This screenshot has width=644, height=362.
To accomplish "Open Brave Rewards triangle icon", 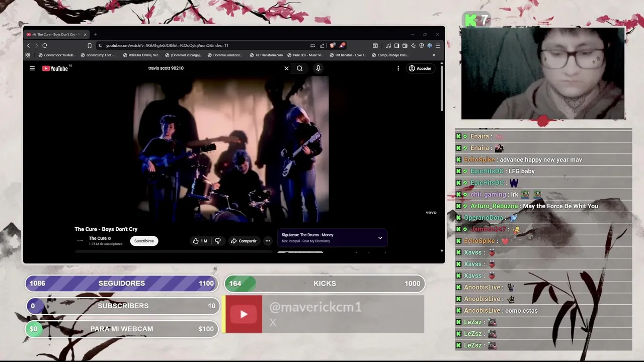I will point(342,45).
